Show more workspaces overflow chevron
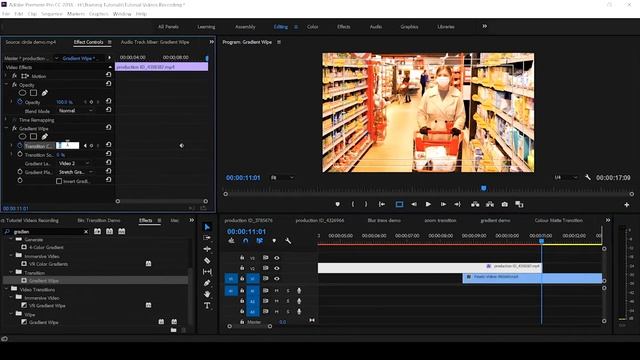This screenshot has width=640, height=360. [484, 26]
